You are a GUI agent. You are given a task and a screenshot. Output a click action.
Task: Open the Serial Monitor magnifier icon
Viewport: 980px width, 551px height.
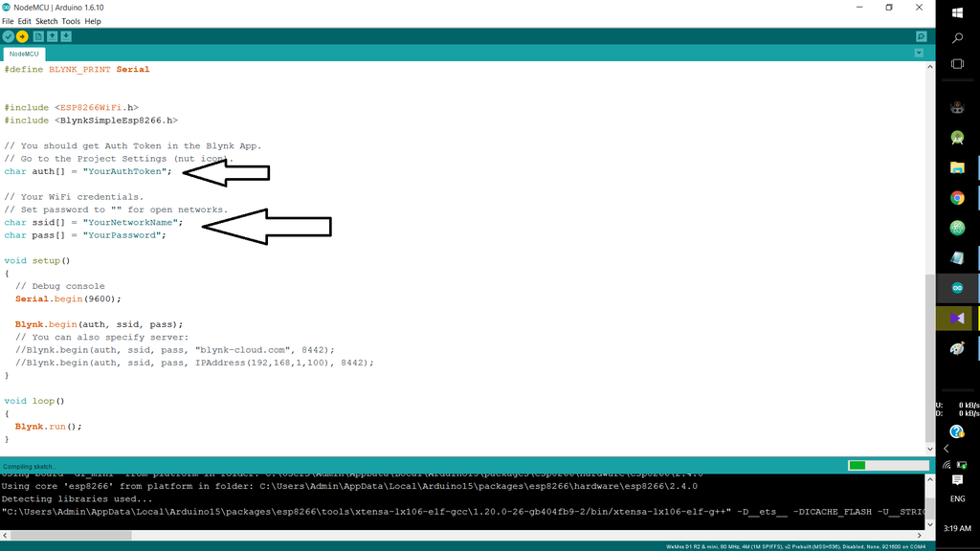coord(921,36)
